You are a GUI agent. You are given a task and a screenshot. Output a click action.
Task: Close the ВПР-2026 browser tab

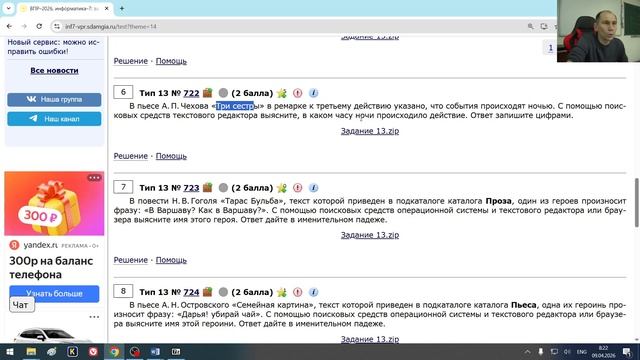(107, 8)
